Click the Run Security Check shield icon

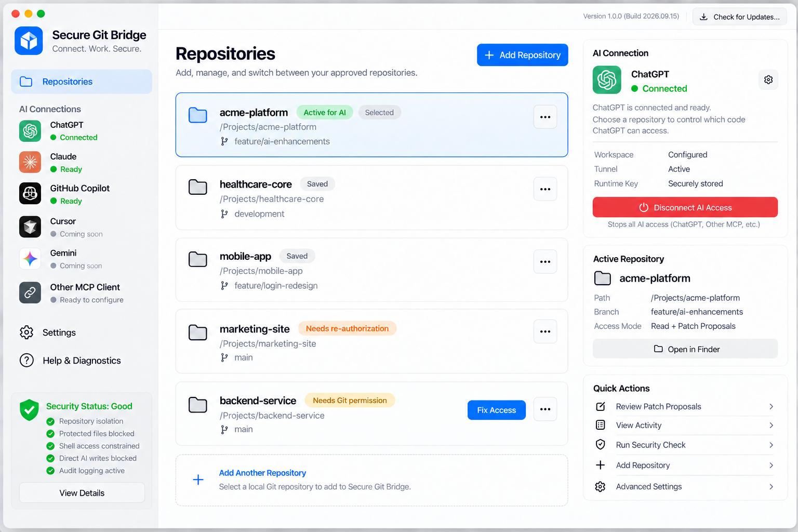click(x=601, y=445)
